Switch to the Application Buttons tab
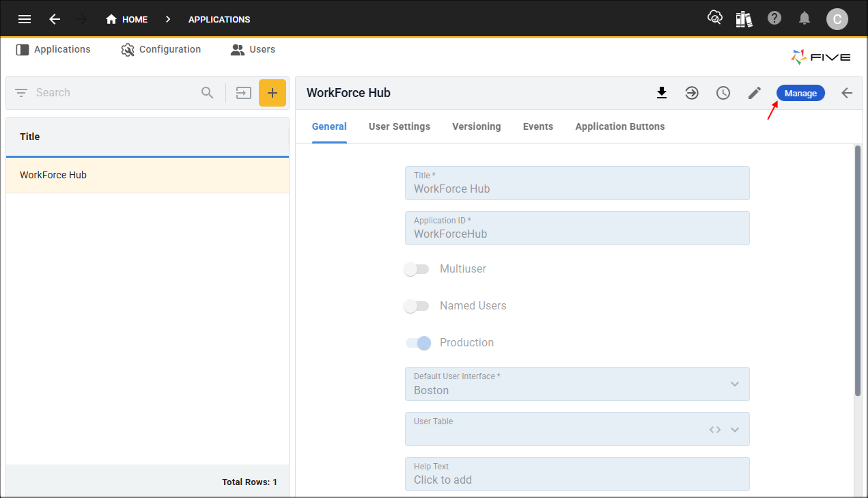The image size is (868, 498). [620, 126]
